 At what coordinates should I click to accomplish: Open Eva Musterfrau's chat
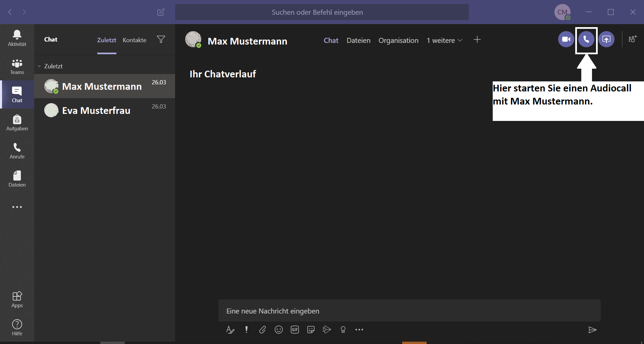coord(105,110)
